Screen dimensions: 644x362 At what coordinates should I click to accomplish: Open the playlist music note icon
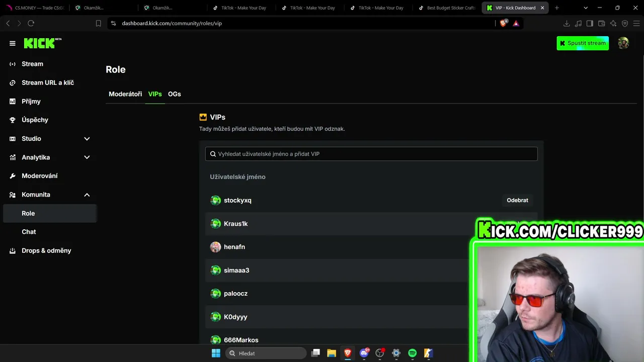[x=578, y=24]
